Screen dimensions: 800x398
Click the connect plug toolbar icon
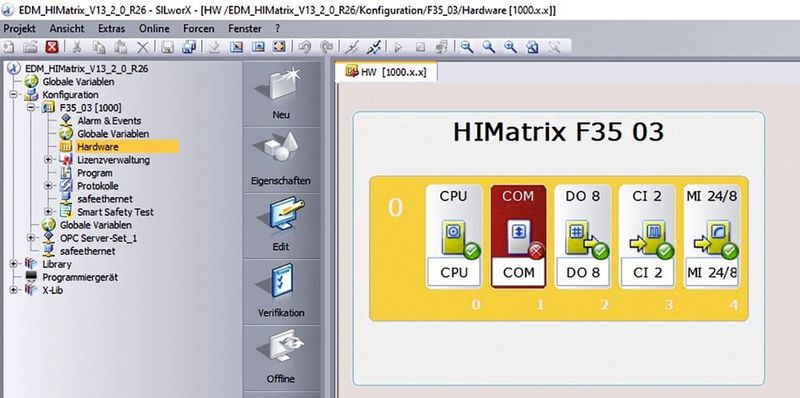352,47
